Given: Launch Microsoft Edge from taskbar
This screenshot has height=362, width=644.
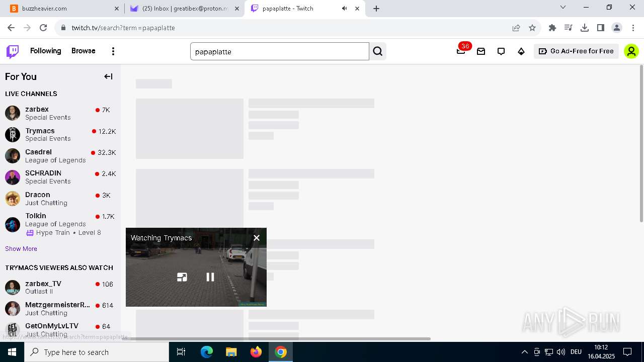Looking at the screenshot, I should [207, 352].
